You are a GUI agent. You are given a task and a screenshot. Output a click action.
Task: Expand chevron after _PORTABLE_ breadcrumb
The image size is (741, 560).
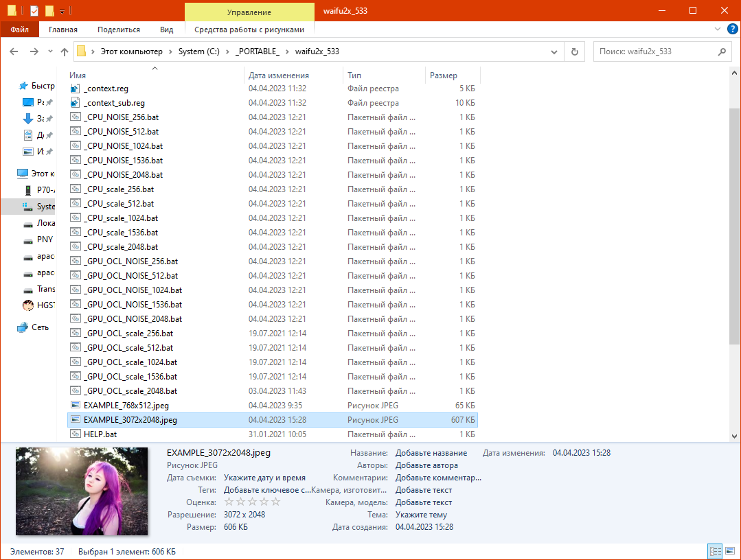287,51
